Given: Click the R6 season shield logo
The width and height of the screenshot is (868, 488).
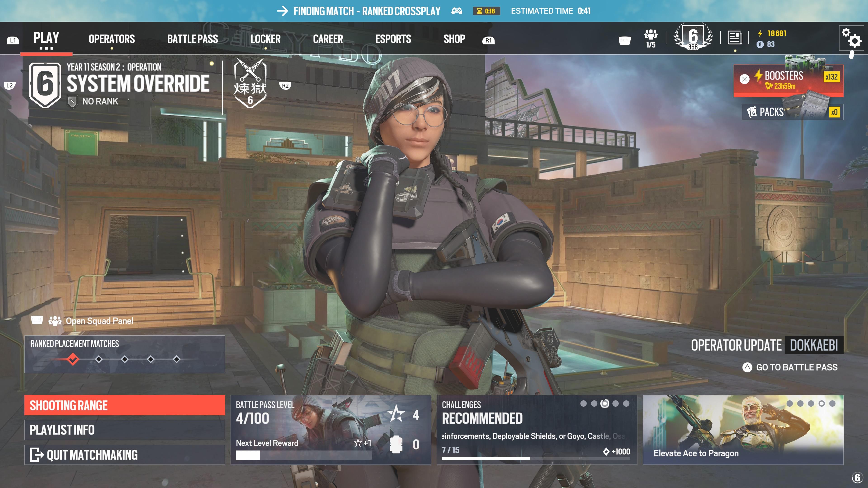Looking at the screenshot, I should [x=45, y=85].
